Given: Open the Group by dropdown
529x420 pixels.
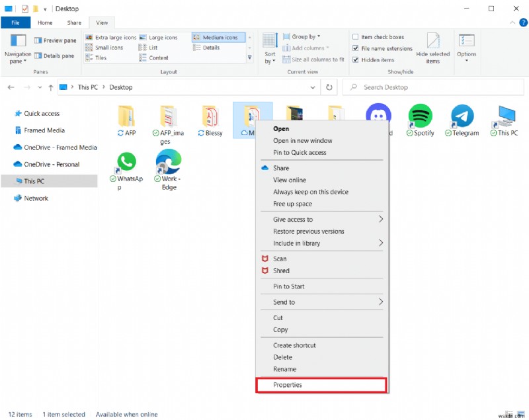Looking at the screenshot, I should 302,36.
